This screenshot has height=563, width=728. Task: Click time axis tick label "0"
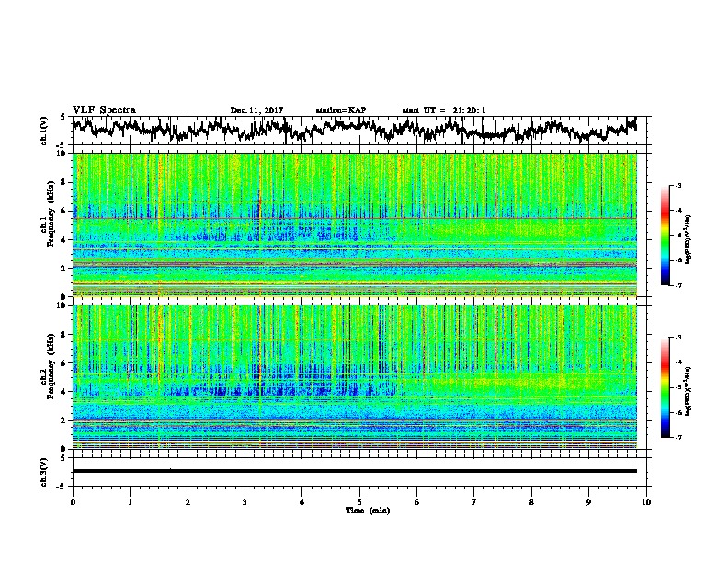tap(73, 501)
